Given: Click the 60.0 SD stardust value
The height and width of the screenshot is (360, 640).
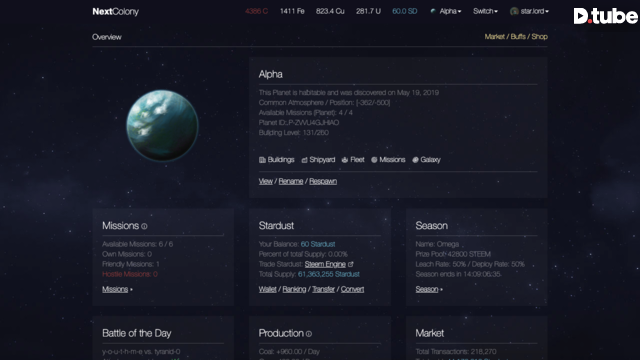Looking at the screenshot, I should point(404,11).
